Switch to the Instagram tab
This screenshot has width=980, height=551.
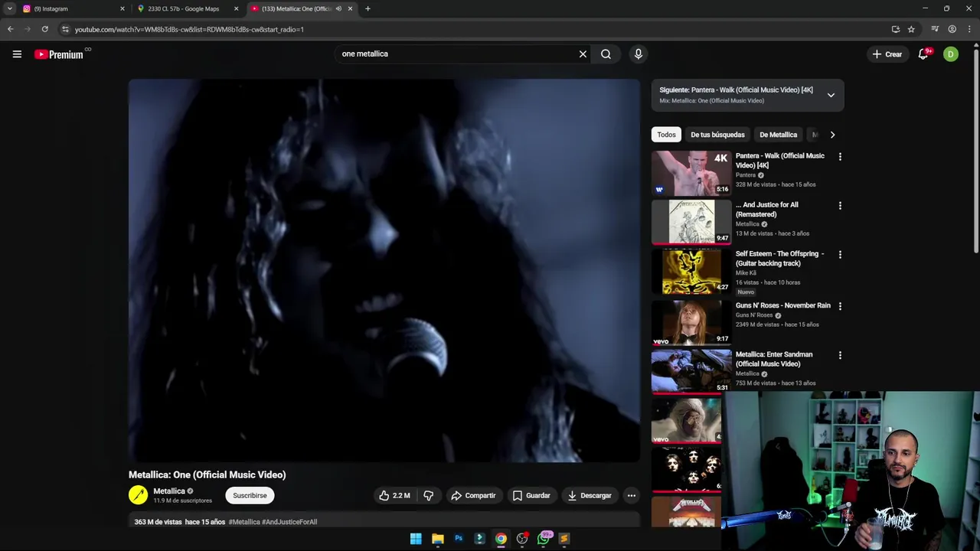pyautogui.click(x=73, y=8)
